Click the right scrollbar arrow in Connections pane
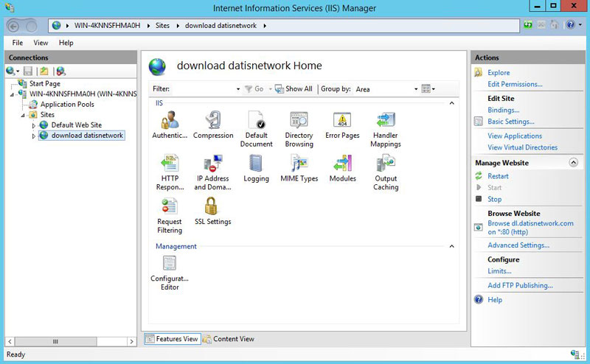Screen dimensions: 590x364 [x=131, y=341]
